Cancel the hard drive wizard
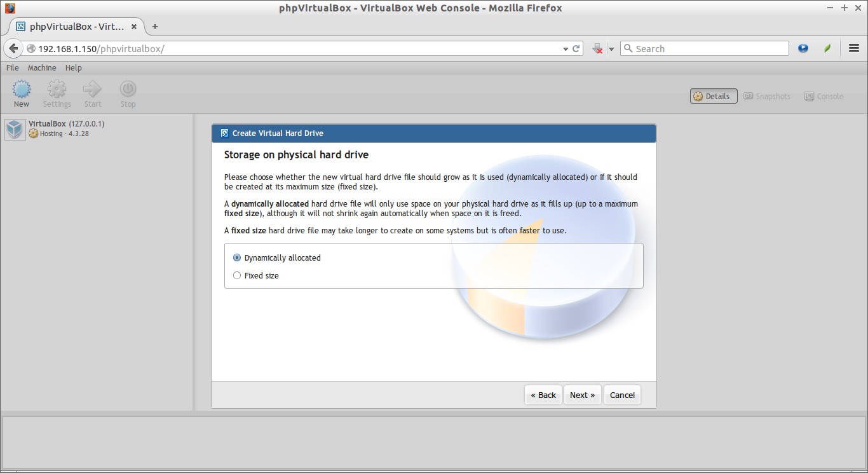Viewport: 868px width, 473px height. pos(622,395)
